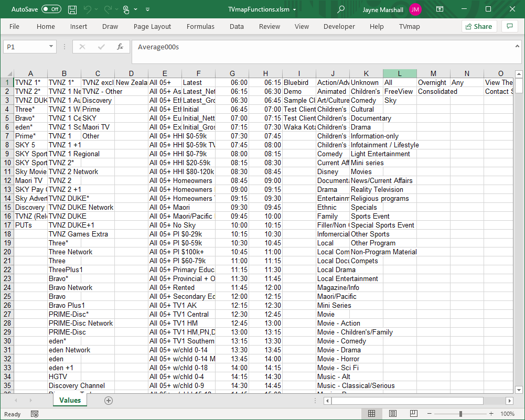This screenshot has height=420, width=525.
Task: Click the formula bar text Average000s
Action: pos(158,47)
